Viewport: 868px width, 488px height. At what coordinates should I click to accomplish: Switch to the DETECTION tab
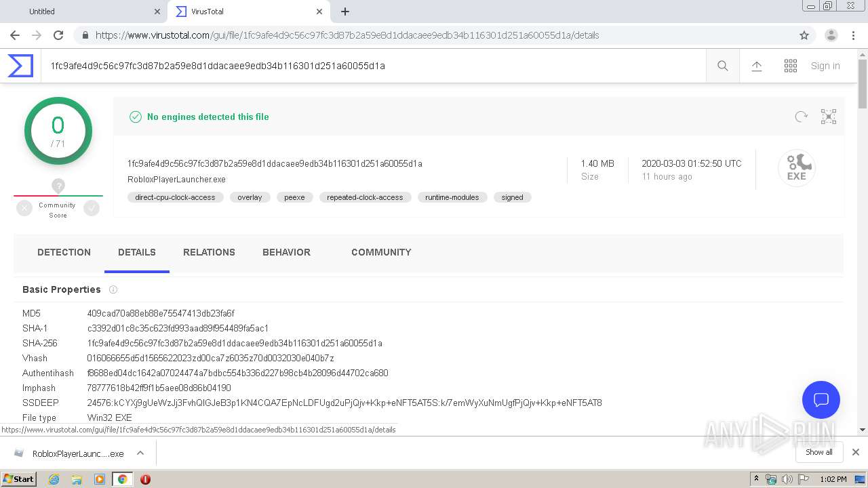64,252
